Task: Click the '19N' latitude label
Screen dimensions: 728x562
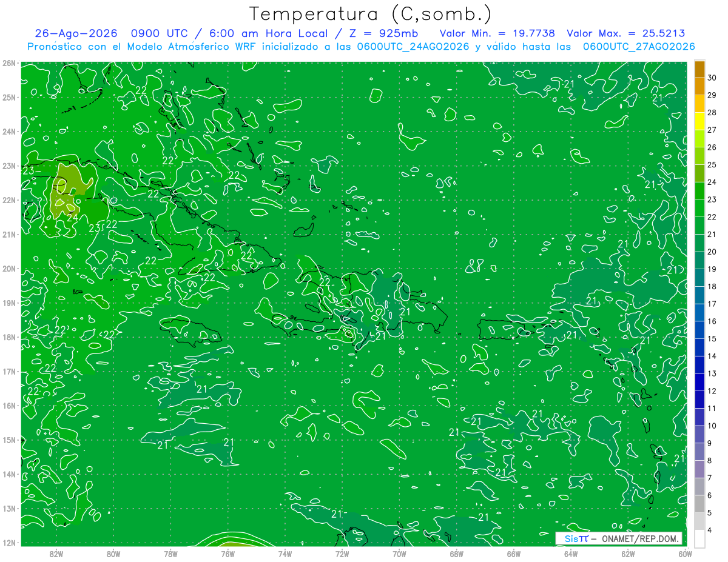Action: [x=8, y=303]
